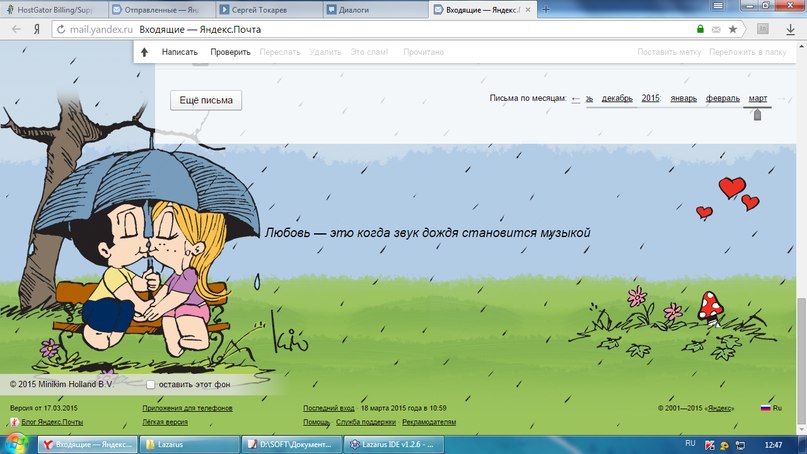This screenshot has height=454, width=807.
Task: Open the browser hamburger menu
Action: point(718,6)
